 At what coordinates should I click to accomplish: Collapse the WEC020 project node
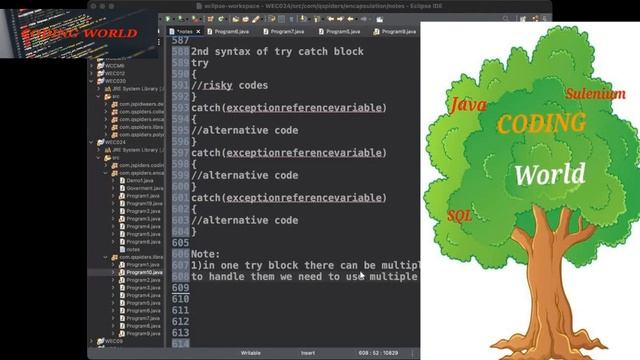click(x=91, y=81)
